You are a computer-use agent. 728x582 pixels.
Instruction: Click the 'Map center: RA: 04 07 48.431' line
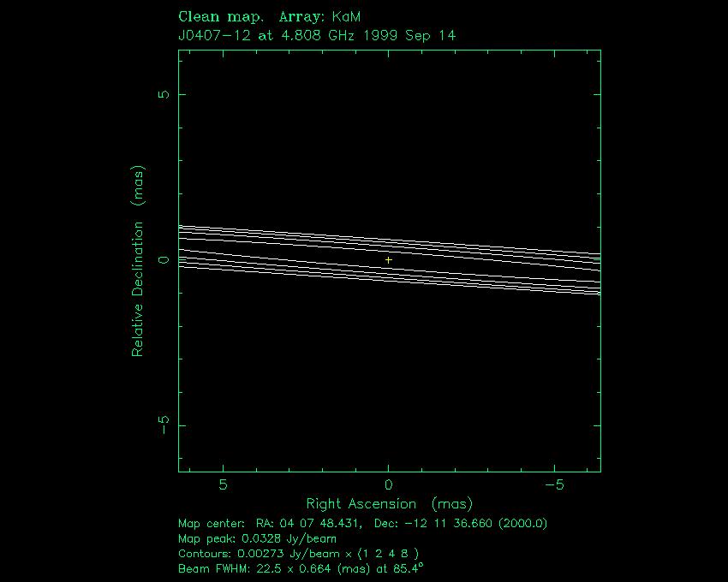point(362,524)
